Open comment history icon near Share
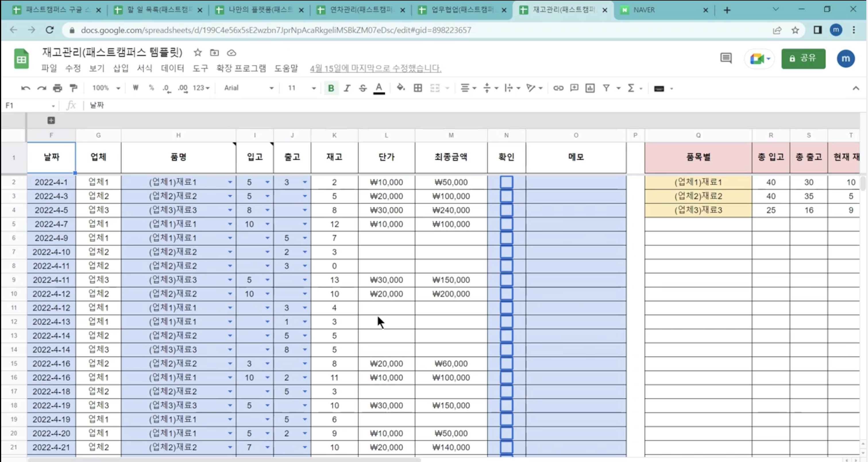The image size is (868, 462). pos(726,59)
